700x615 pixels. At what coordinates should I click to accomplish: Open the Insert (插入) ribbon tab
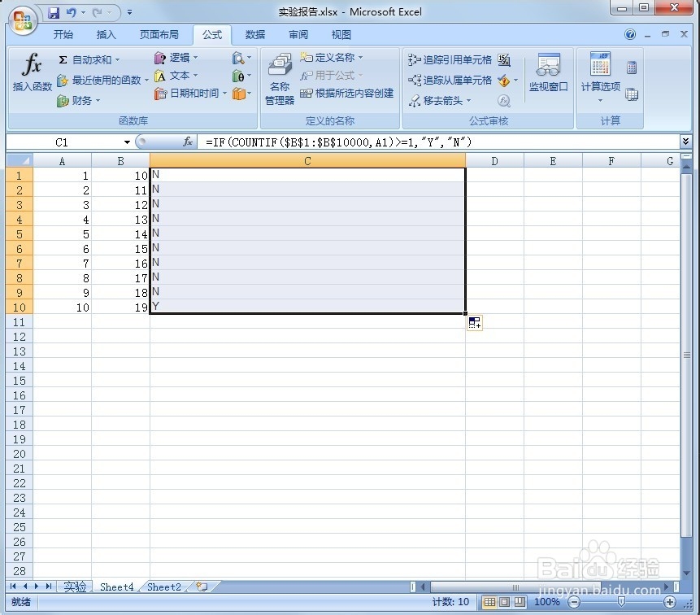pos(106,35)
